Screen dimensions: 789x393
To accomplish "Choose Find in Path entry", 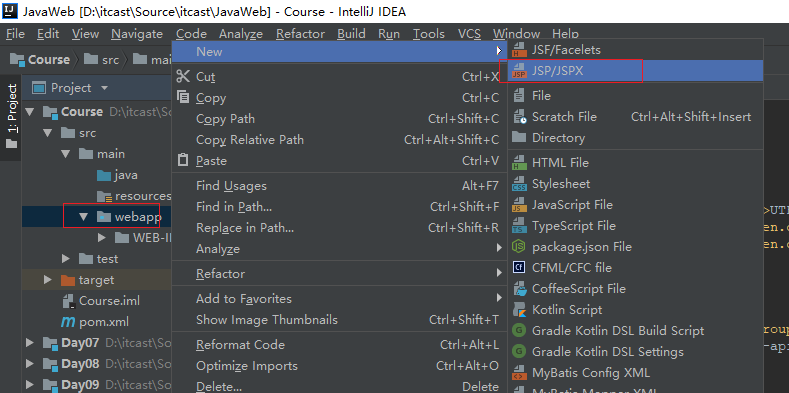I will point(340,207).
